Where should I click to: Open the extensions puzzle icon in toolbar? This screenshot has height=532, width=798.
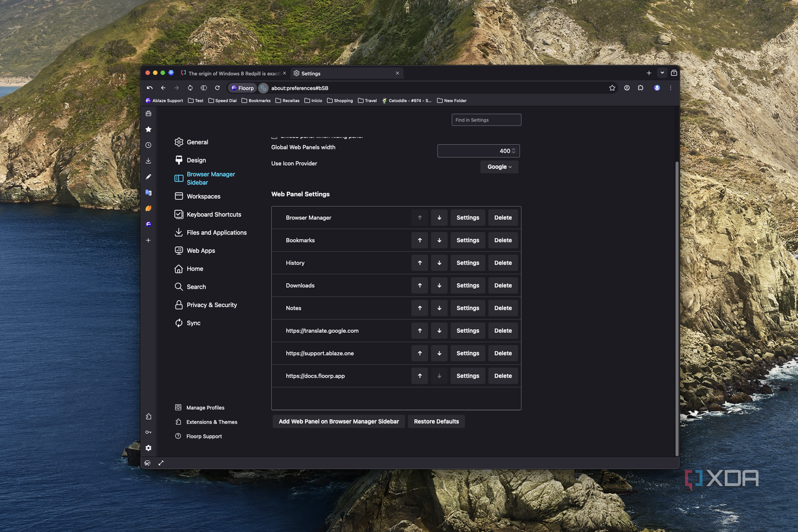[640, 88]
